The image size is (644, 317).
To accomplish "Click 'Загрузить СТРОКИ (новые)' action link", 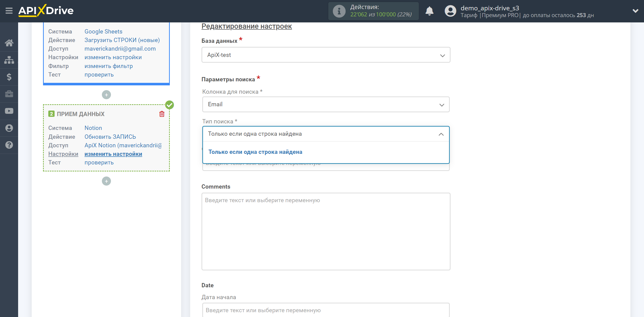I will 122,40.
